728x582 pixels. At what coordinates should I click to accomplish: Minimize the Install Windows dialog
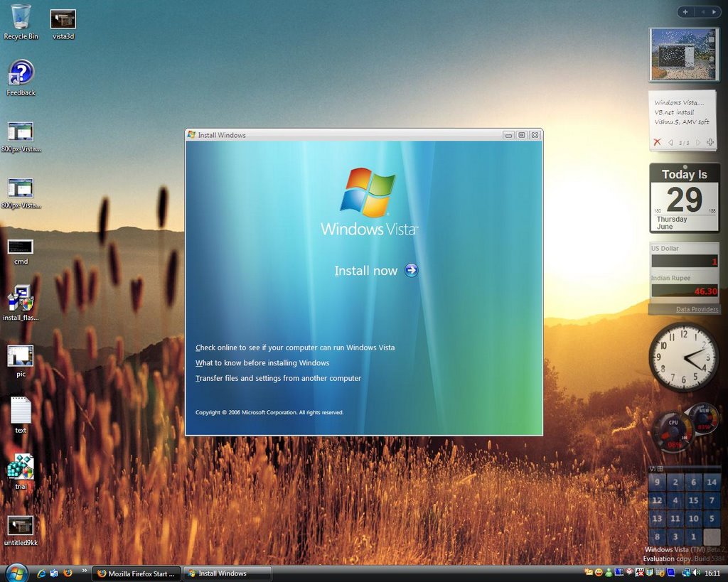(x=508, y=135)
